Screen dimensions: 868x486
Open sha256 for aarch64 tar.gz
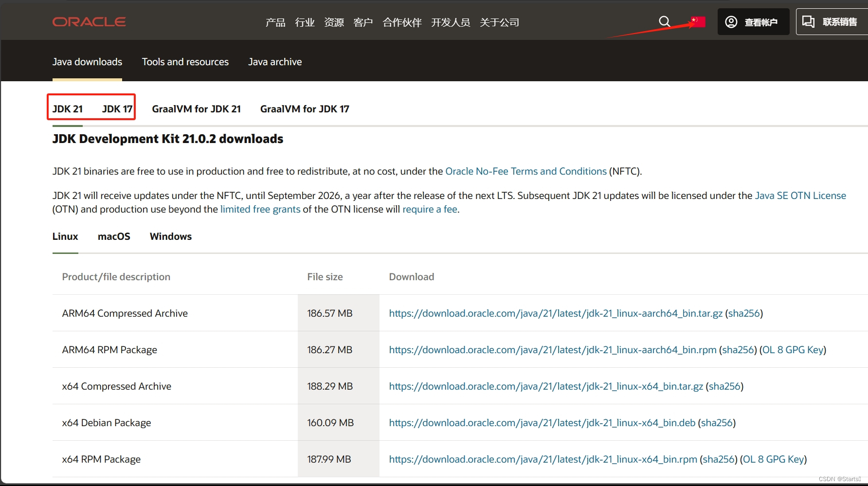point(744,313)
